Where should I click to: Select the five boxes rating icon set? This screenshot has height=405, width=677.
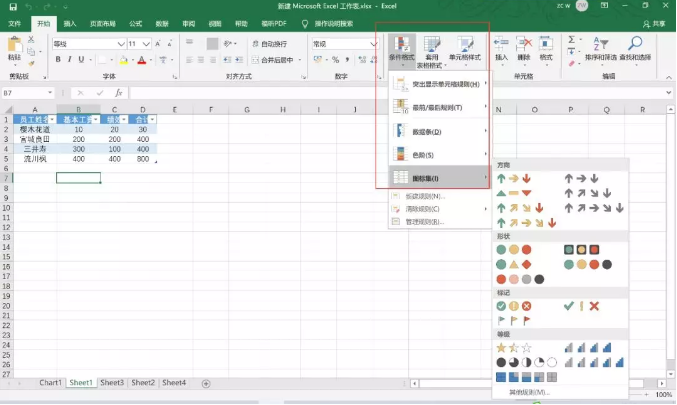(526, 377)
